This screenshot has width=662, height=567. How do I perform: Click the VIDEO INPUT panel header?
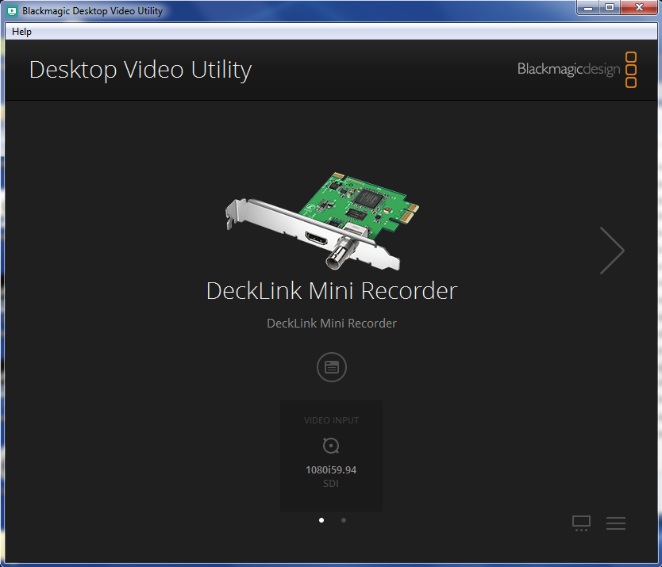click(x=331, y=420)
